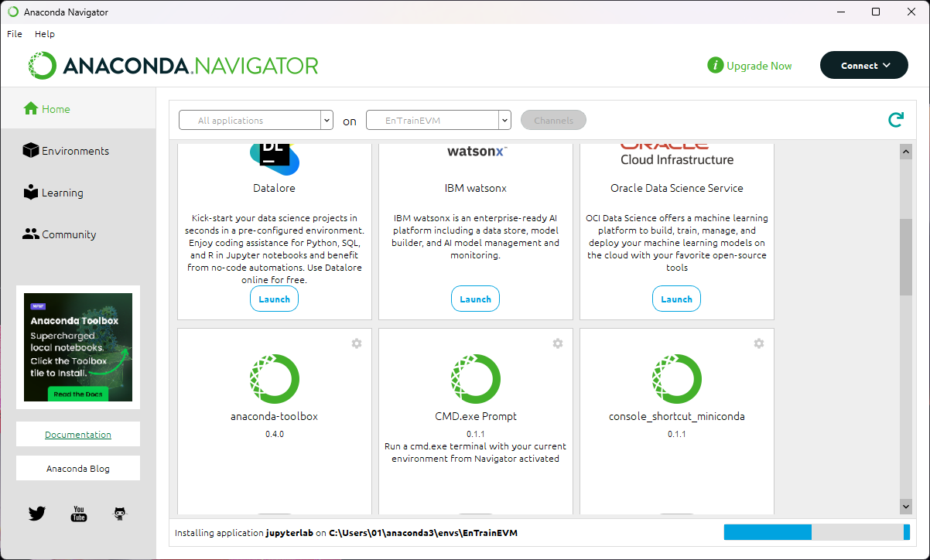Go to the Learning section
Image resolution: width=930 pixels, height=560 pixels.
pos(62,193)
